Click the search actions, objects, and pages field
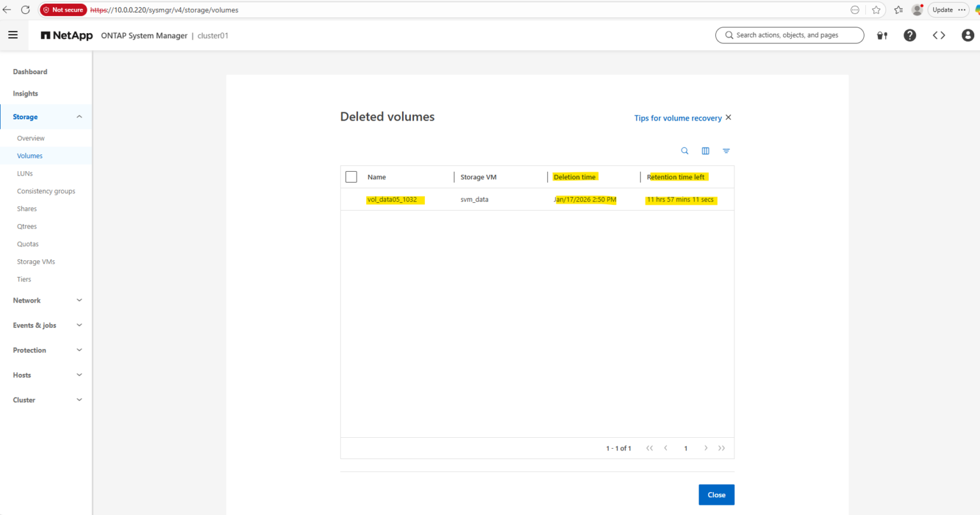The height and width of the screenshot is (515, 980). coord(789,35)
